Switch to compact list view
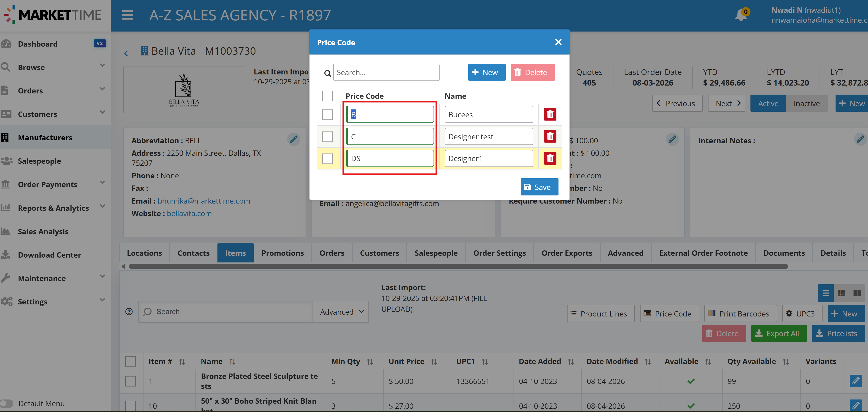The height and width of the screenshot is (412, 868). pos(826,293)
